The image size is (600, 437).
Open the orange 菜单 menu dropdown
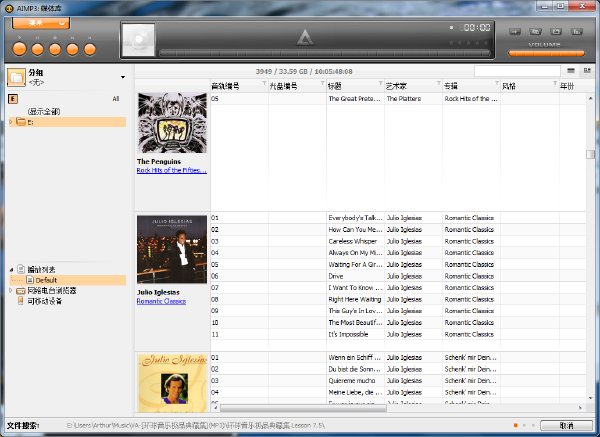click(x=41, y=23)
